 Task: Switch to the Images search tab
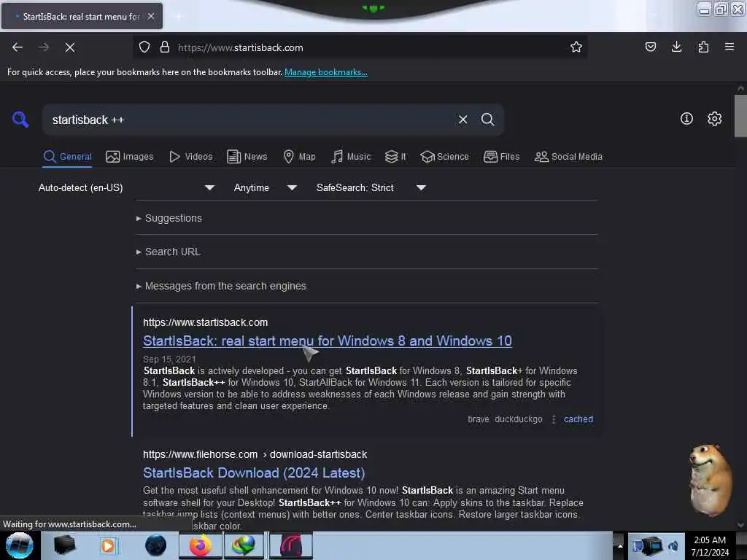coord(130,157)
